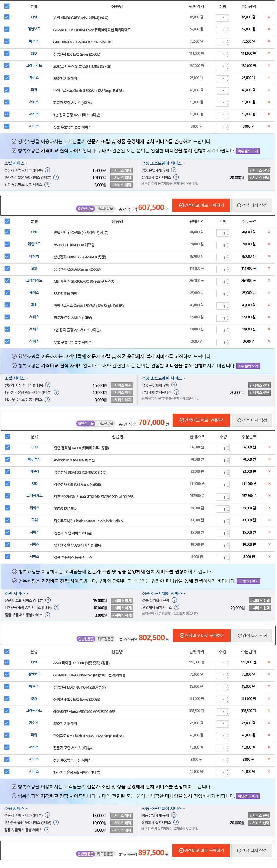Click 서비스 선택 for 운영체제 설치서비스 in 897,500원 quote
This screenshot has height=868, width=277.
coord(259,823)
